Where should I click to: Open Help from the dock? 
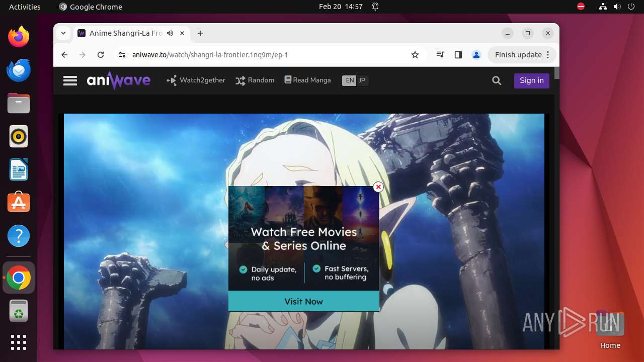point(19,236)
